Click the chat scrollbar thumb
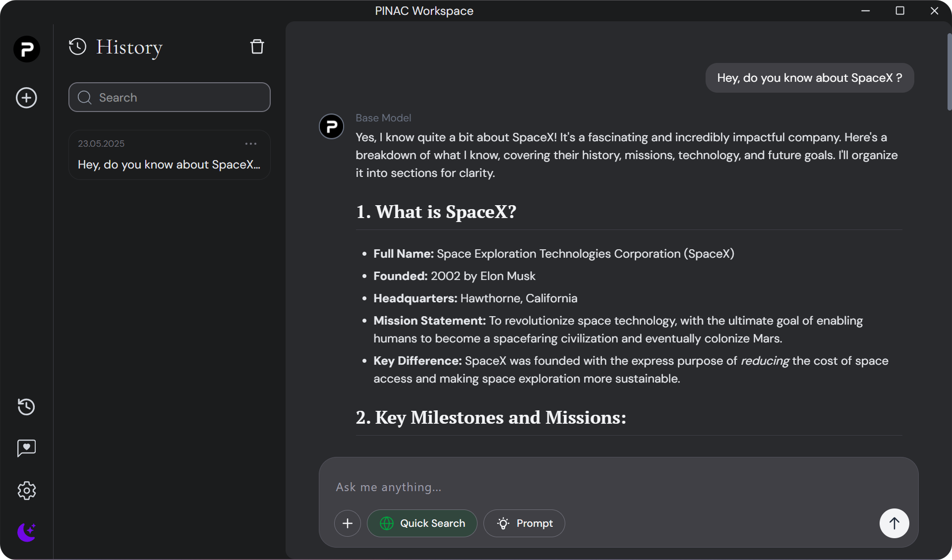Image resolution: width=952 pixels, height=560 pixels. 949,72
